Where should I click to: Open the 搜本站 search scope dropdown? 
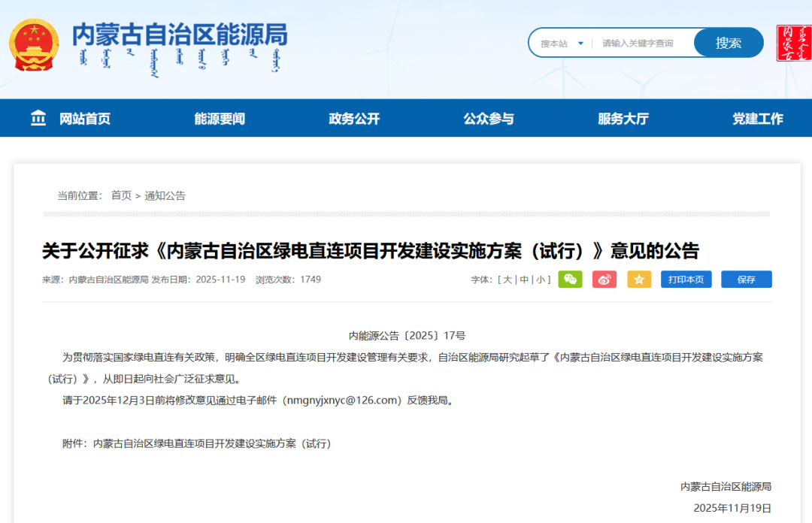pos(562,44)
